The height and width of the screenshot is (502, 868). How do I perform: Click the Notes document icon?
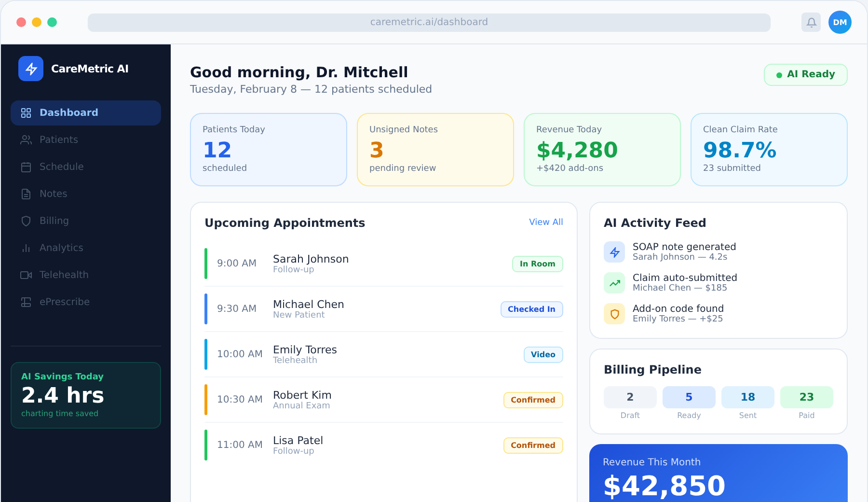26,194
